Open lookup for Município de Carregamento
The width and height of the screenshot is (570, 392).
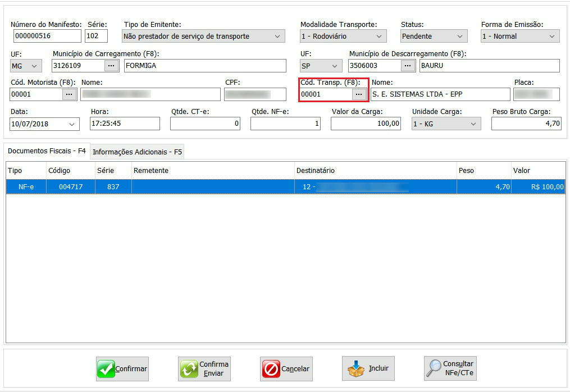click(112, 66)
